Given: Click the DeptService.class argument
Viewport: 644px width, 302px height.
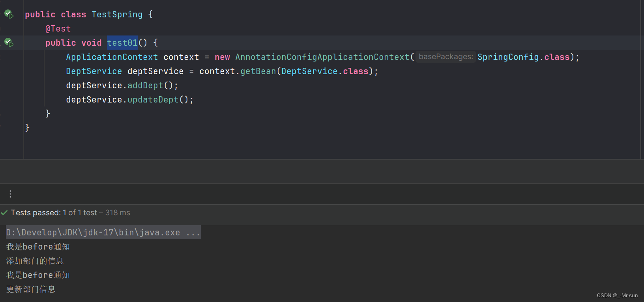Looking at the screenshot, I should 325,71.
